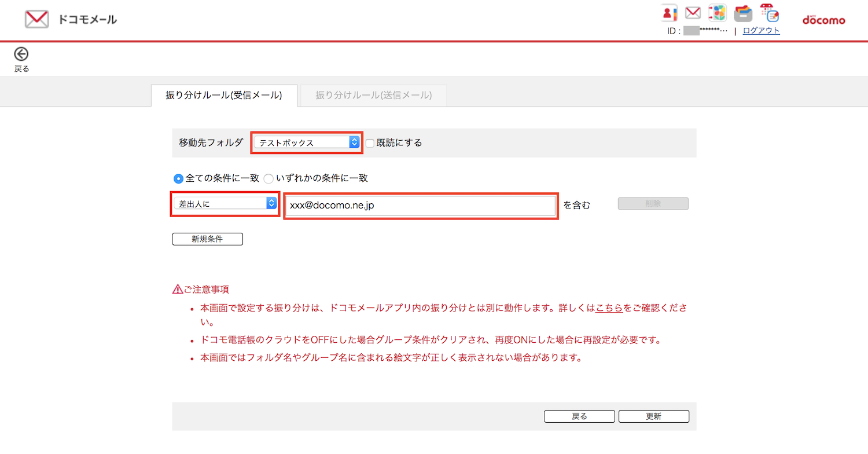868x454 pixels.
Task: Open the 差出人に condition dropdown
Action: 225,203
